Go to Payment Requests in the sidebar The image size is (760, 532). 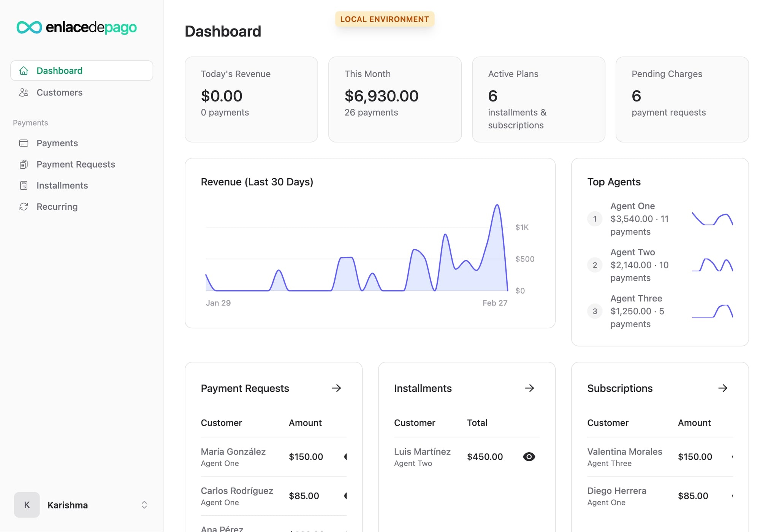(x=76, y=164)
